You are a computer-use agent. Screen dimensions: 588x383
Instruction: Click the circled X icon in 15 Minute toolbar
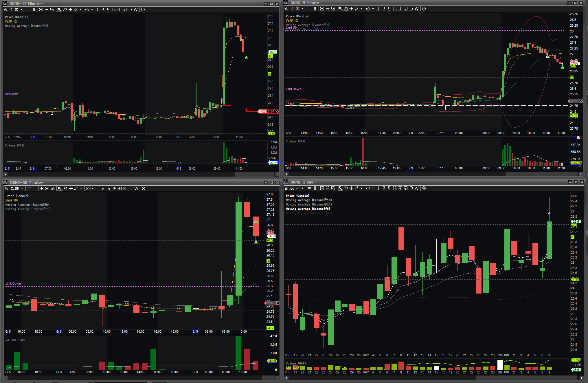point(143,10)
